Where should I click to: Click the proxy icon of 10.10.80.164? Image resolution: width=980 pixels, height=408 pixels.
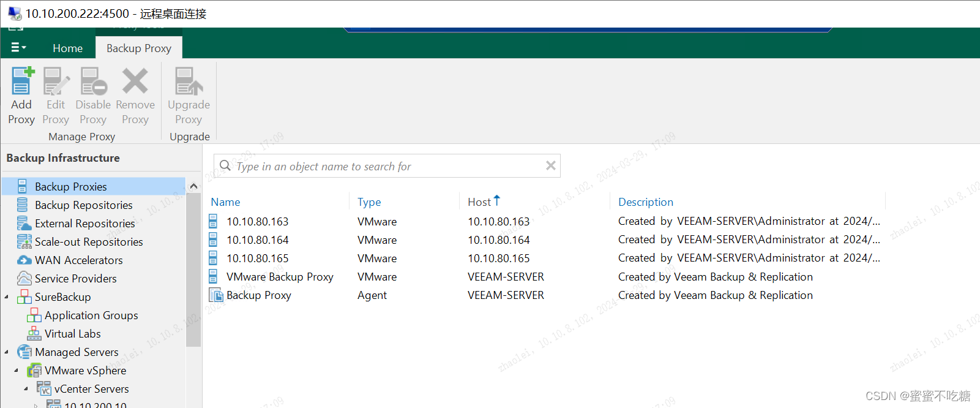tap(213, 240)
